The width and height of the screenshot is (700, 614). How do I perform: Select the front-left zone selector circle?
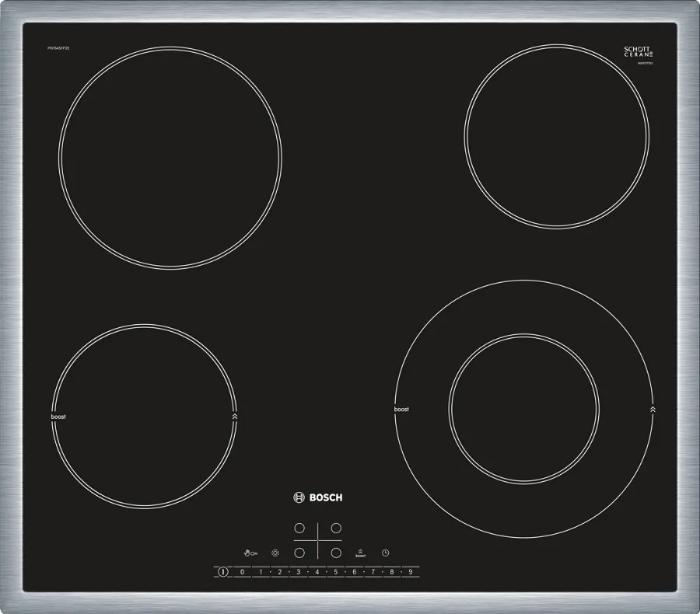[x=299, y=552]
